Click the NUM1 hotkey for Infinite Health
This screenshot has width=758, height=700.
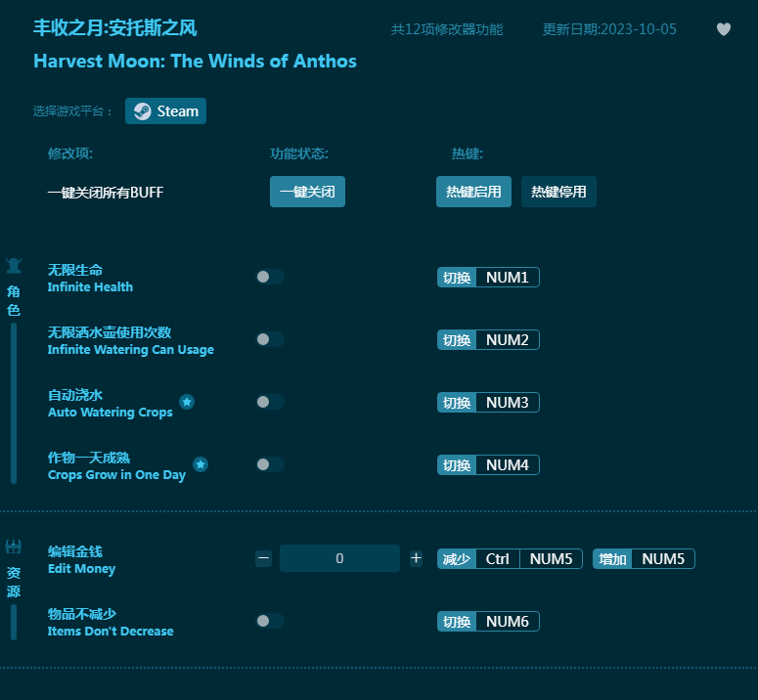tap(507, 278)
